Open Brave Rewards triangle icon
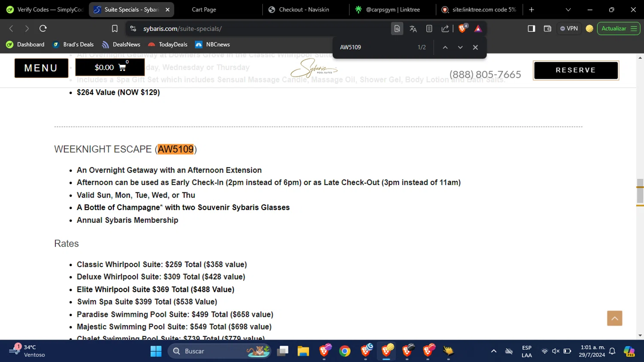This screenshot has width=644, height=362. point(478,28)
